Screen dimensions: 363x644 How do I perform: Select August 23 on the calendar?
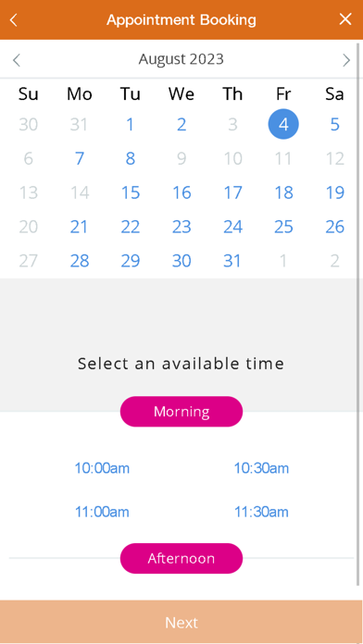181,227
